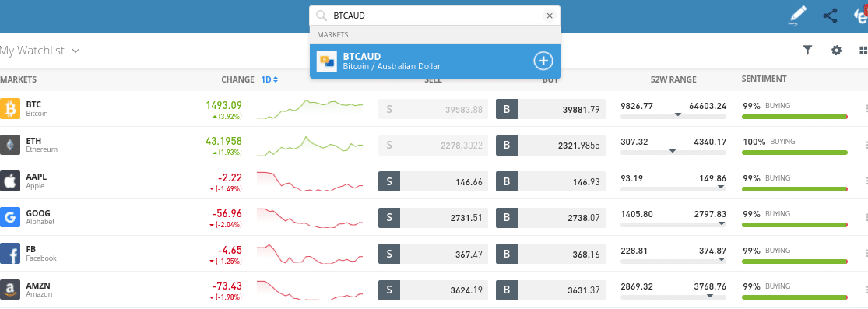Add BTCAUD to watchlist with plus icon
The image size is (868, 309).
tap(543, 61)
